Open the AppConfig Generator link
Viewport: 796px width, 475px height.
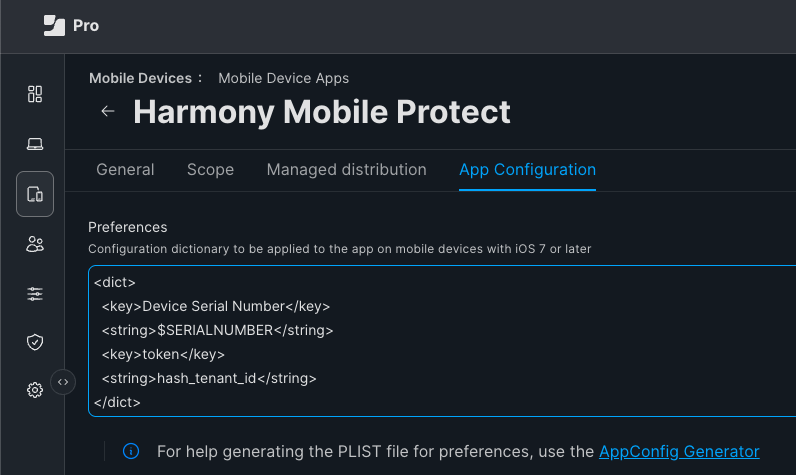(679, 451)
